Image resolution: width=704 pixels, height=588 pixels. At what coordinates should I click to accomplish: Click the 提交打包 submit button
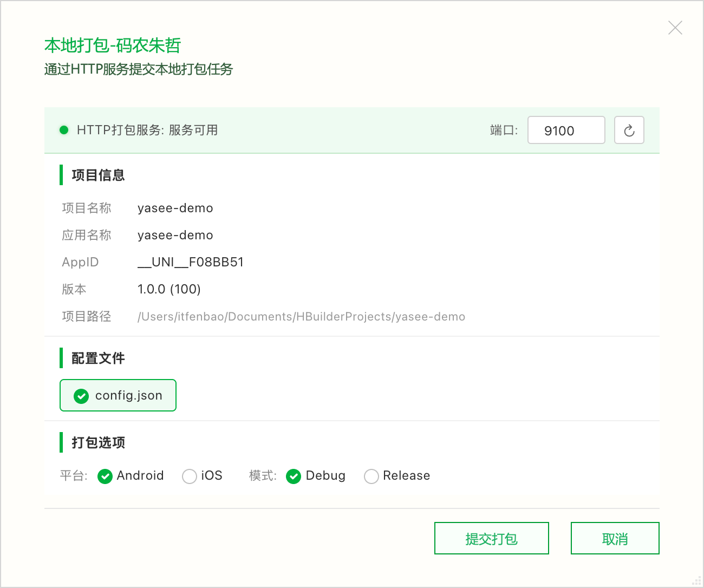coord(491,538)
